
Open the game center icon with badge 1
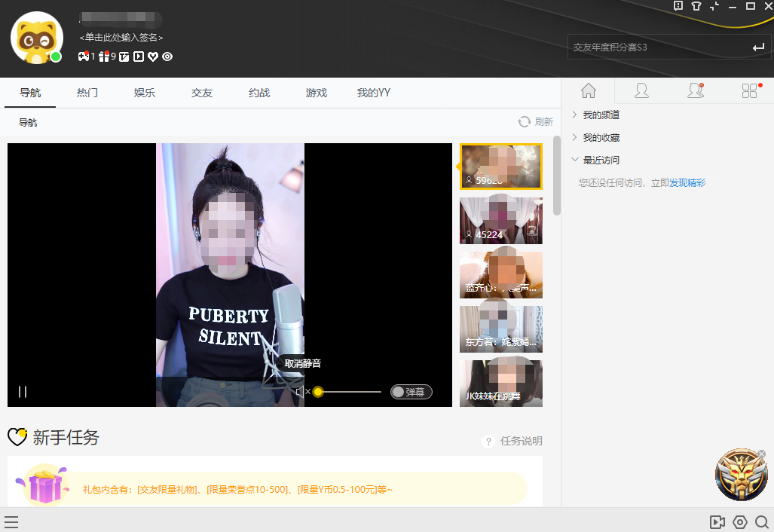pos(84,57)
